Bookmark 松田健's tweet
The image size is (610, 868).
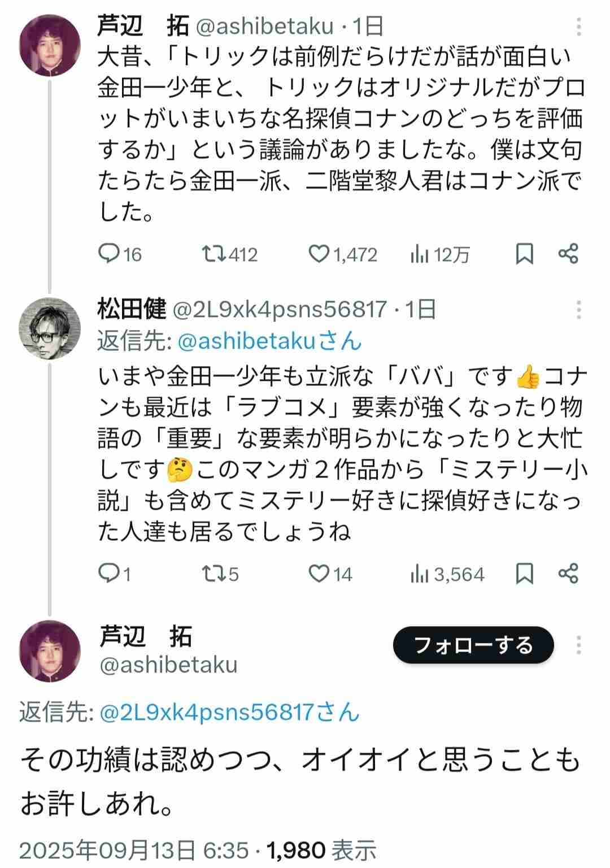pyautogui.click(x=525, y=574)
